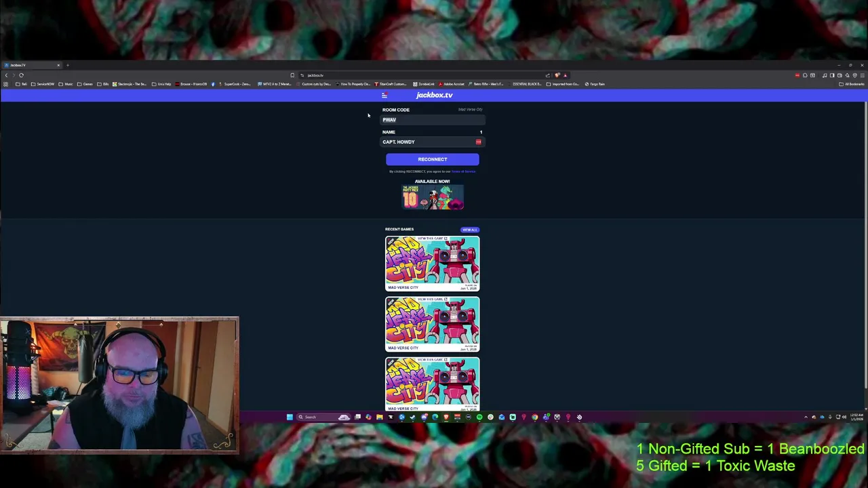Open the Adobe Acrobat bookmark
868x488 pixels.
[x=452, y=84]
